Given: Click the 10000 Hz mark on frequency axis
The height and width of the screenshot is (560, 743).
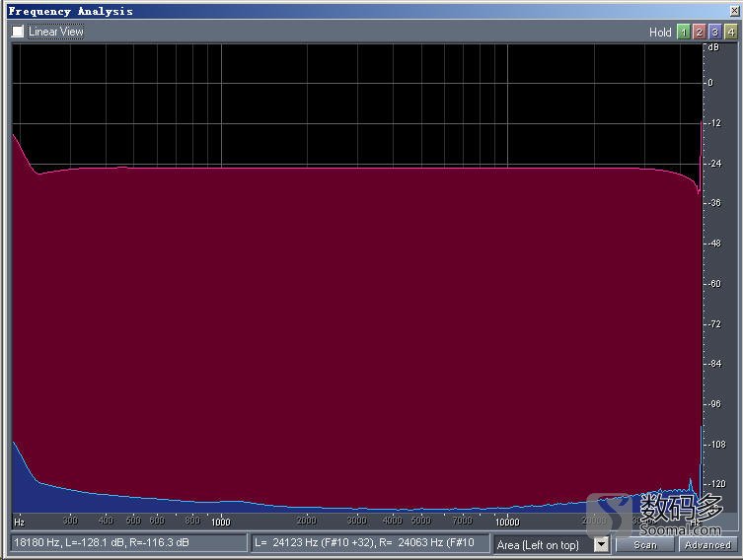Looking at the screenshot, I should point(507,522).
